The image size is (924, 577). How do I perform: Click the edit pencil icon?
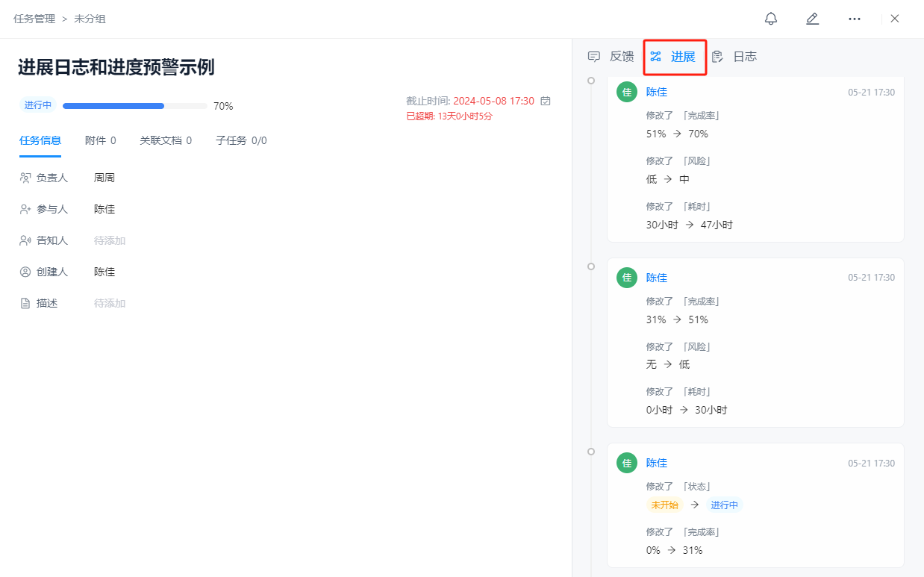[x=813, y=19]
